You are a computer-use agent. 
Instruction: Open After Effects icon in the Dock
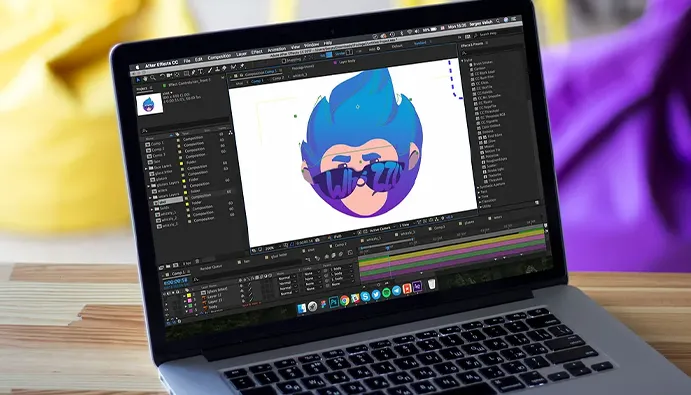coord(417,286)
